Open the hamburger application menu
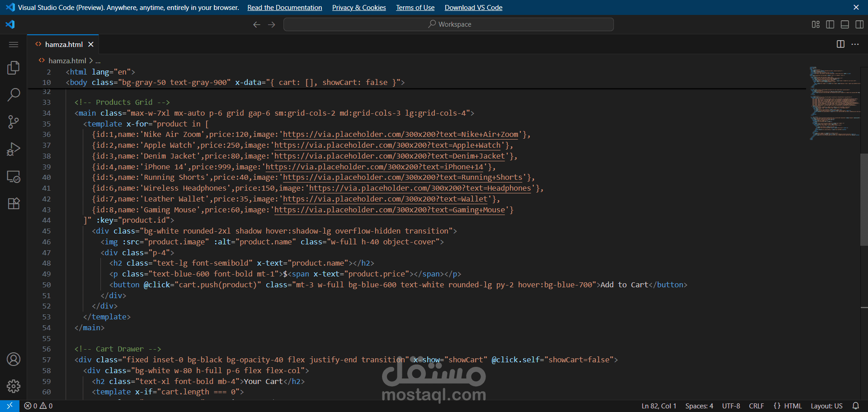868x412 pixels. [14, 44]
